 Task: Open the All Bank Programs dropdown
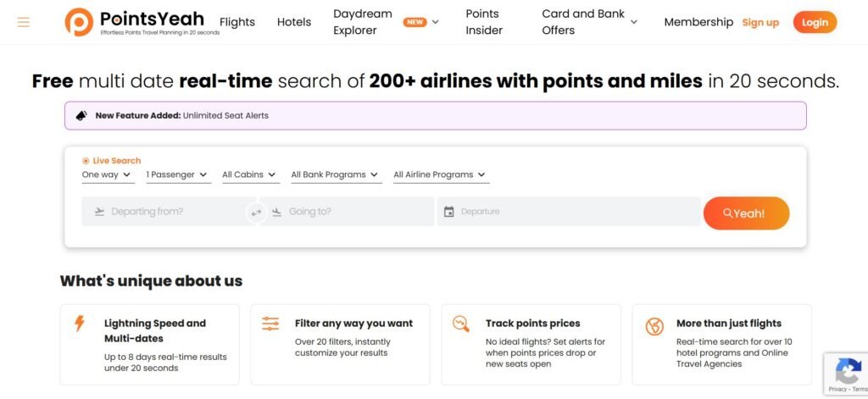click(x=336, y=175)
